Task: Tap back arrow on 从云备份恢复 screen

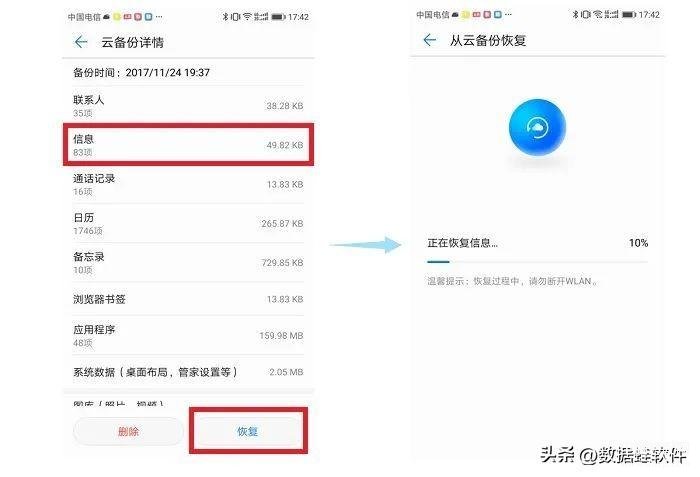Action: pos(429,40)
